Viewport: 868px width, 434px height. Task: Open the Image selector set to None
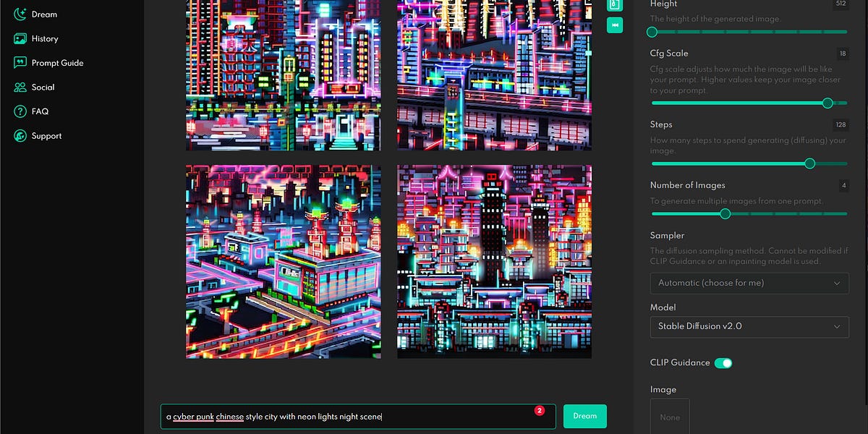(x=669, y=416)
